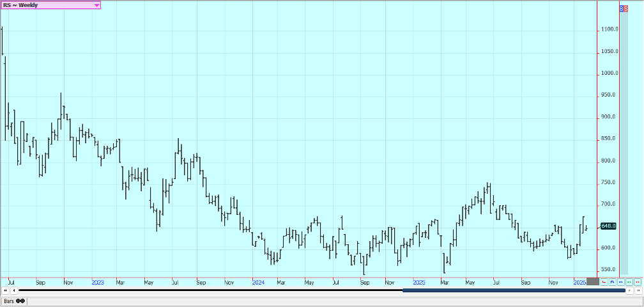The height and width of the screenshot is (307, 644).
Task: Click the 648.0 current price label
Action: coord(609,226)
